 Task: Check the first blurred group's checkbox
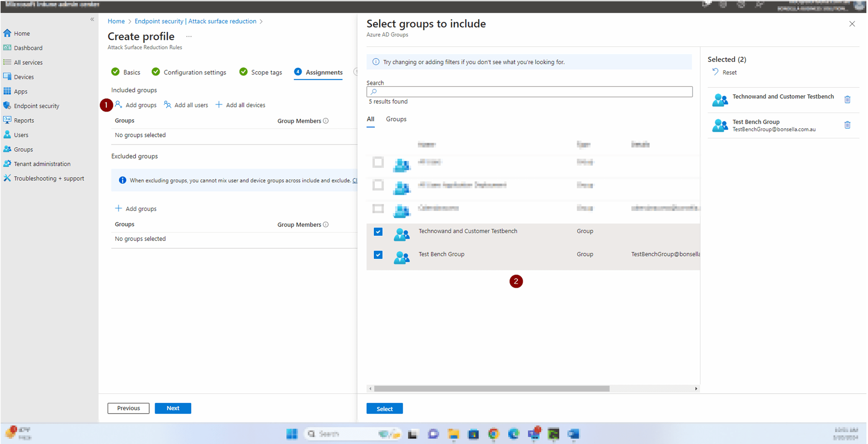tap(378, 162)
